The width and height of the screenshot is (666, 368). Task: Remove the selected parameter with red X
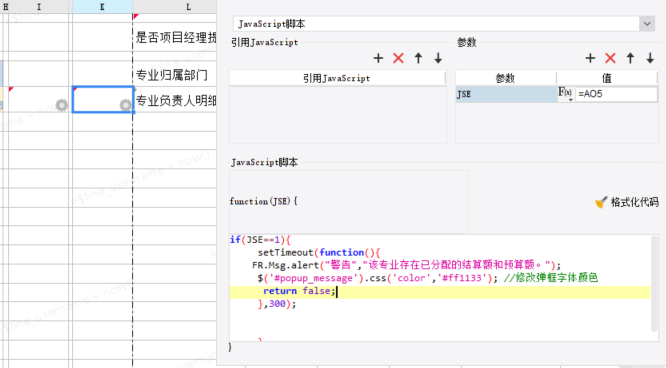tap(610, 58)
